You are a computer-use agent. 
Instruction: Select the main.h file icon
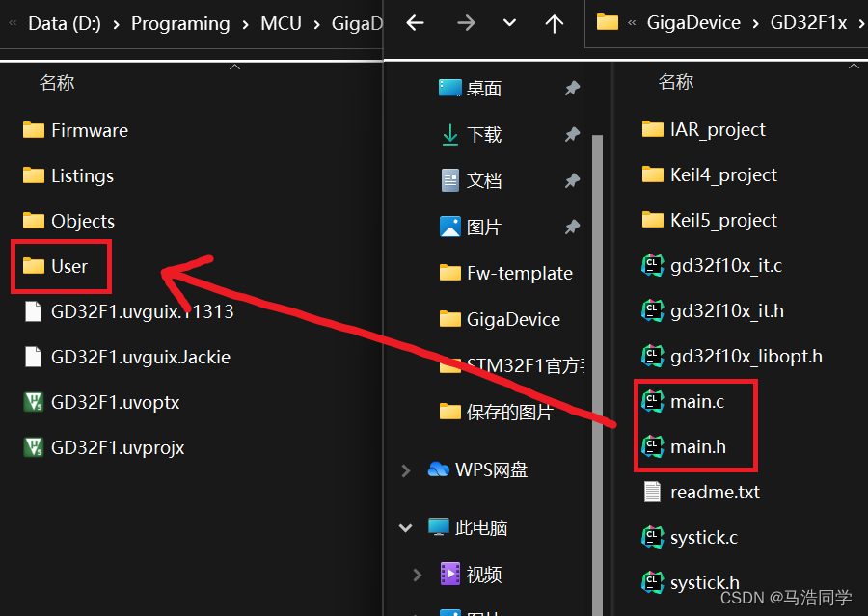[x=653, y=446]
